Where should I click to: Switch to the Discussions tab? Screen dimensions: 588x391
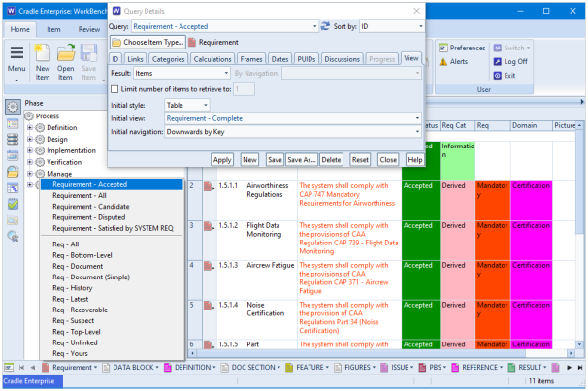(342, 59)
